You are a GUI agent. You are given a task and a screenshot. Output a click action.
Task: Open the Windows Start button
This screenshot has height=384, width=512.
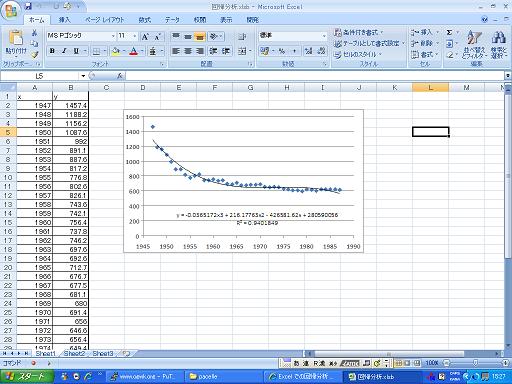(27, 377)
